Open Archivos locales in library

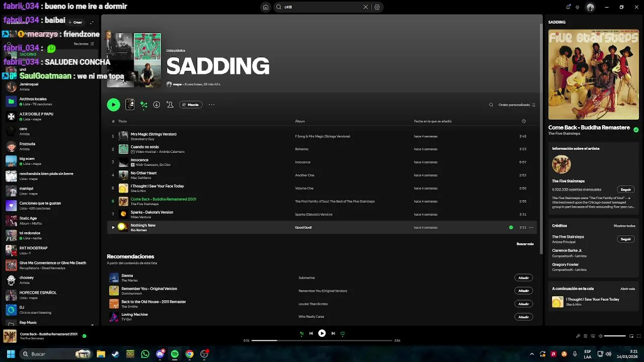(50, 102)
